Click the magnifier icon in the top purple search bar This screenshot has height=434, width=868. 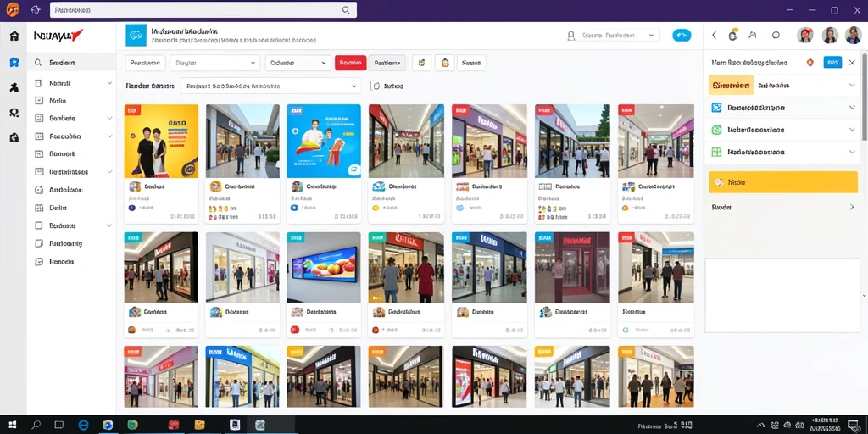(346, 10)
